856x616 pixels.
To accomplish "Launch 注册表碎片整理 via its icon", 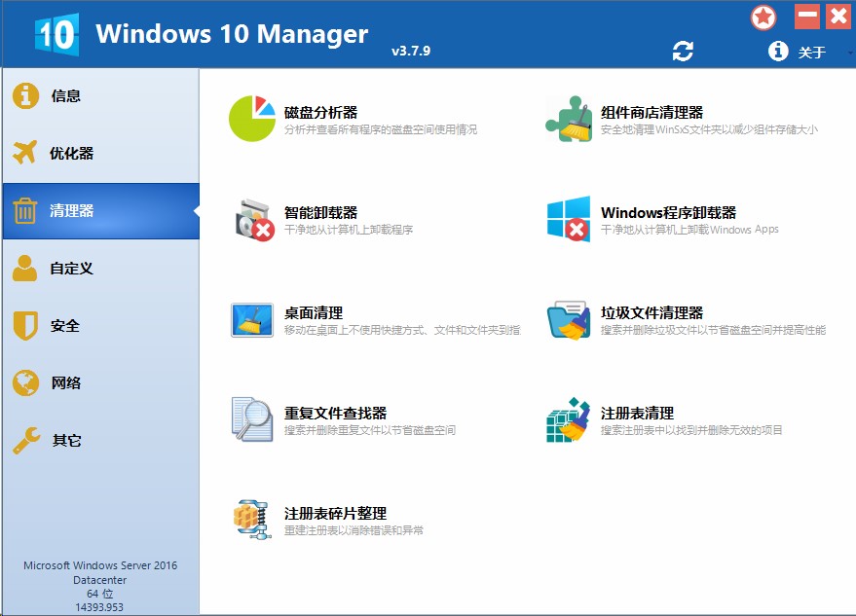I will (252, 520).
